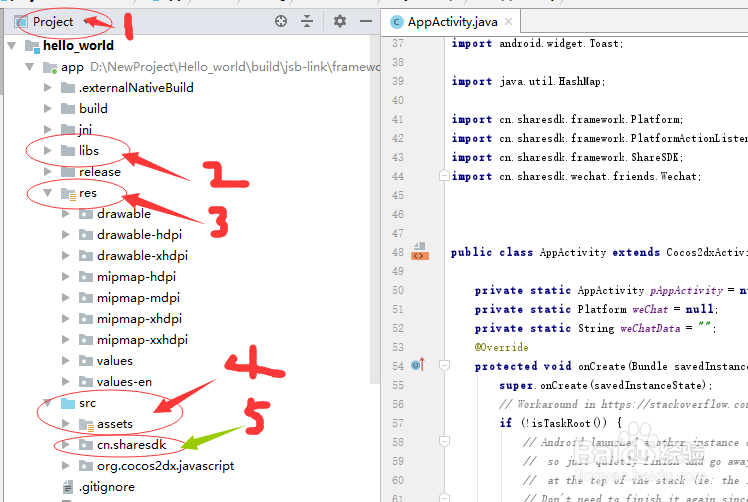Select the jni folder label
Image resolution: width=748 pixels, height=502 pixels.
(85, 129)
